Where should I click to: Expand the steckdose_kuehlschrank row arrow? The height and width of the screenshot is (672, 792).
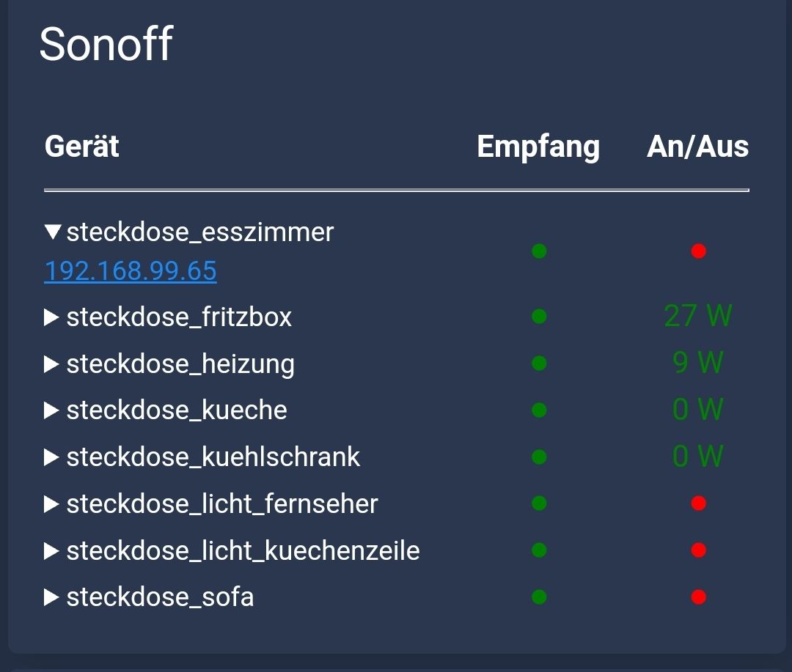click(51, 457)
